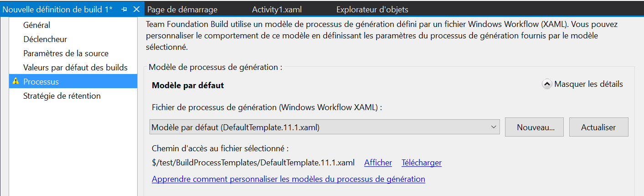Collapse details with the Masquer les détails chevron
Screen dimensions: 644x196
[x=547, y=84]
